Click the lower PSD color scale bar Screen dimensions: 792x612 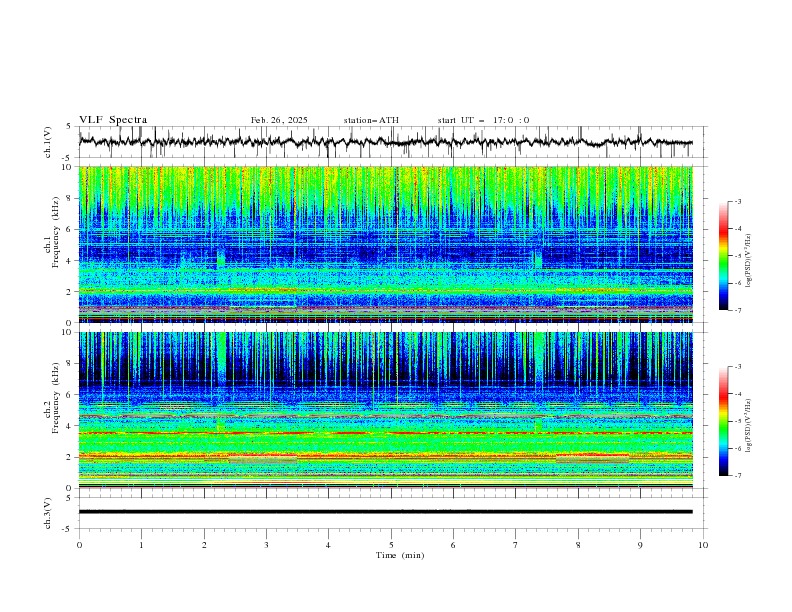click(x=723, y=421)
